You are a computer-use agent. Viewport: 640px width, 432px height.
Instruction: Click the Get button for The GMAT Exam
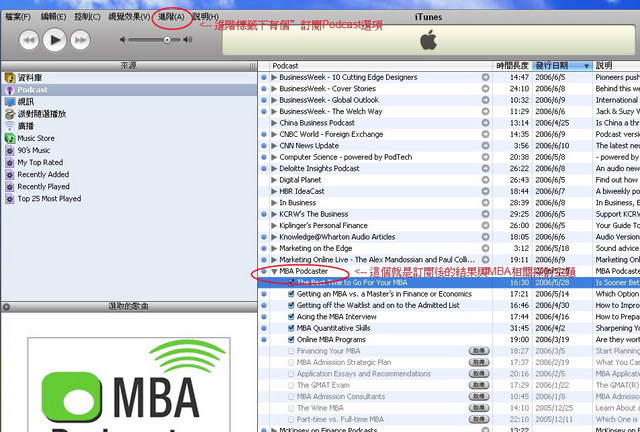point(479,385)
